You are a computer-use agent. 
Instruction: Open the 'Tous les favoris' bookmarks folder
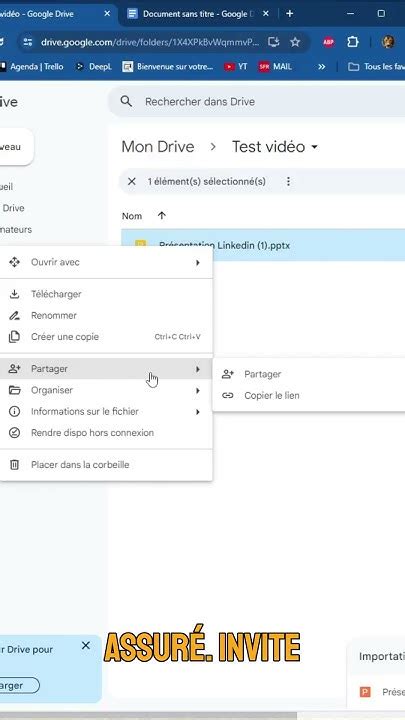pyautogui.click(x=376, y=67)
